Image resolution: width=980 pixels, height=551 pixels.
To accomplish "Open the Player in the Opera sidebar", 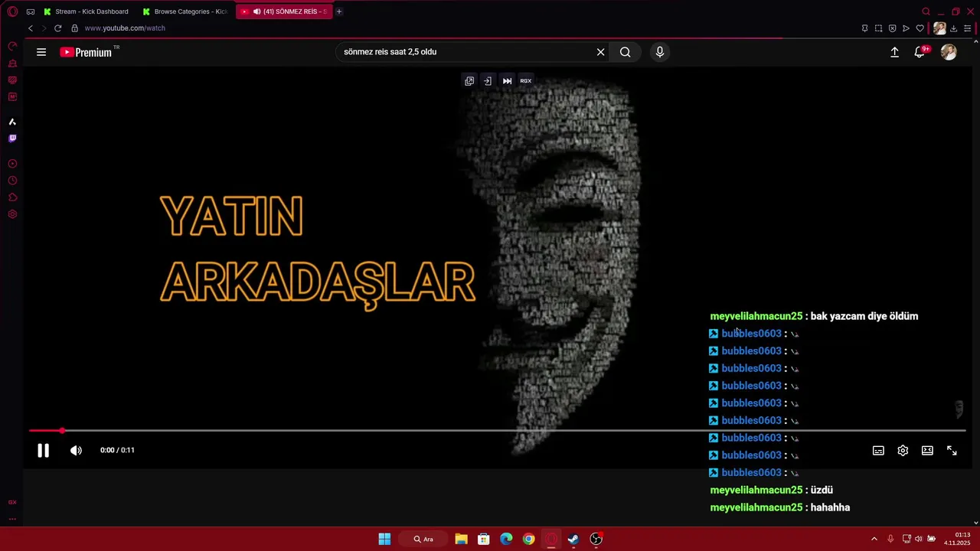I will [x=12, y=164].
